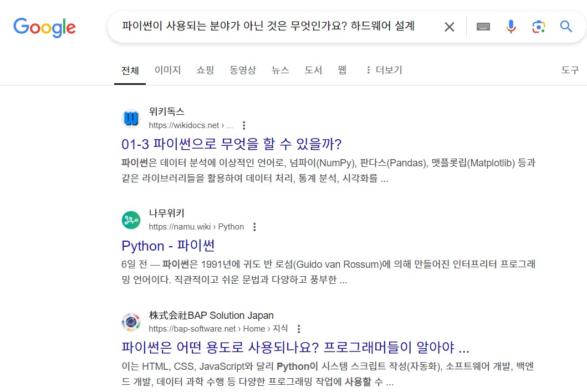Click the magnifier search button
This screenshot has width=587, height=392.
(566, 27)
